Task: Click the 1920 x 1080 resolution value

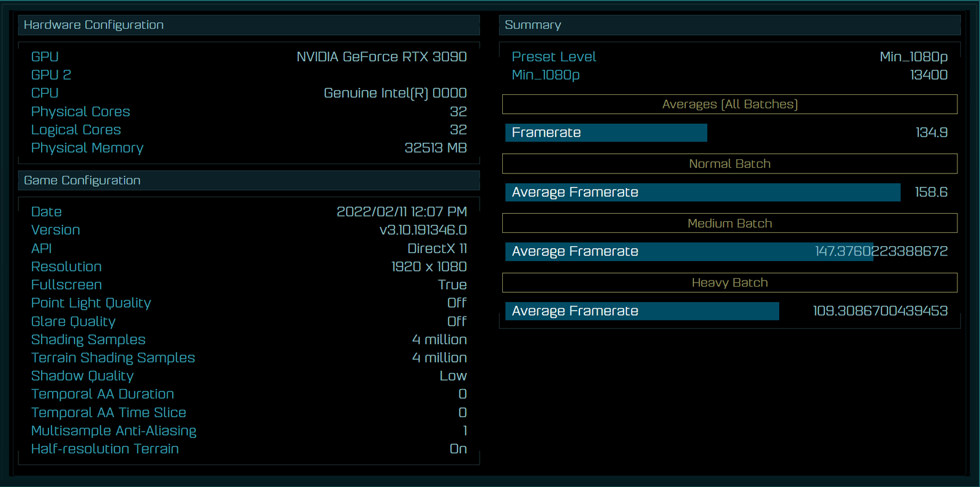Action: click(x=429, y=267)
